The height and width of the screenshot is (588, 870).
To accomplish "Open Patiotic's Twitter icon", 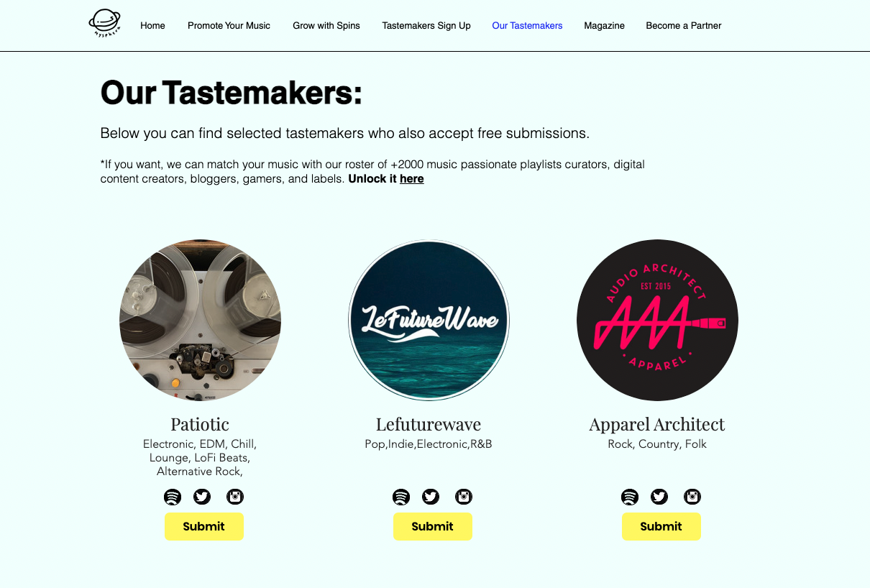I will pyautogui.click(x=202, y=497).
